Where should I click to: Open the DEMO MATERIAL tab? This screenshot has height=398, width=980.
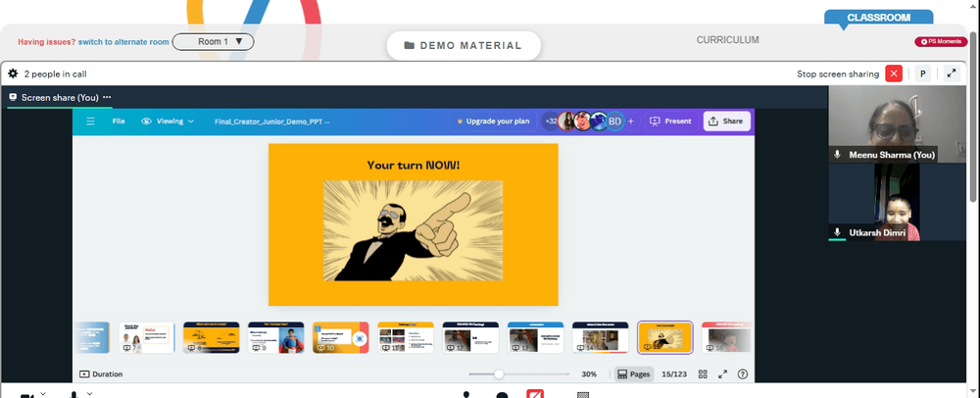464,46
